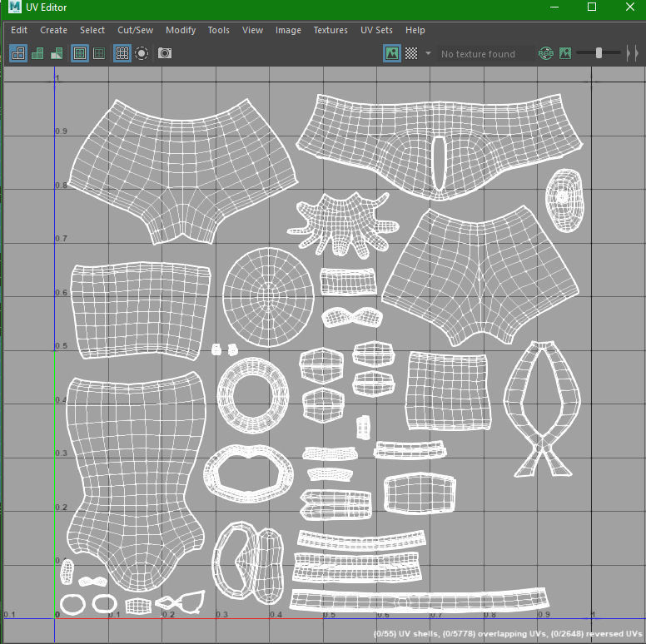Open the Create menu

click(53, 30)
